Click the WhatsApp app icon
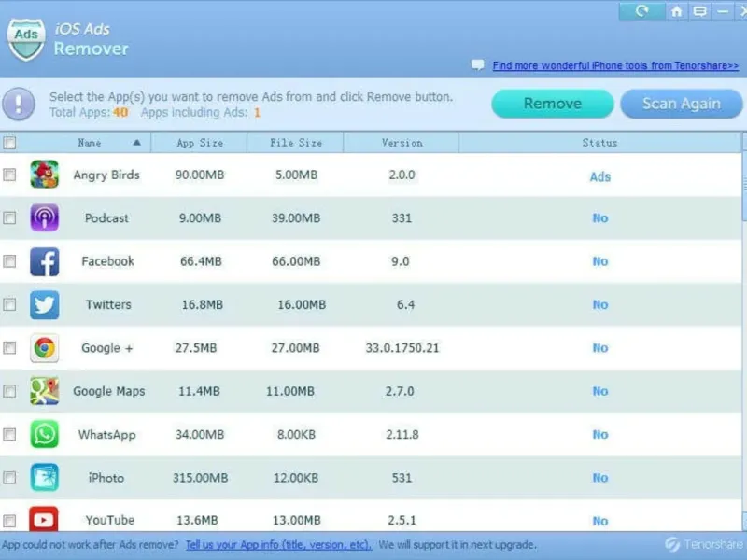Screen dimensions: 747x560 (44, 434)
